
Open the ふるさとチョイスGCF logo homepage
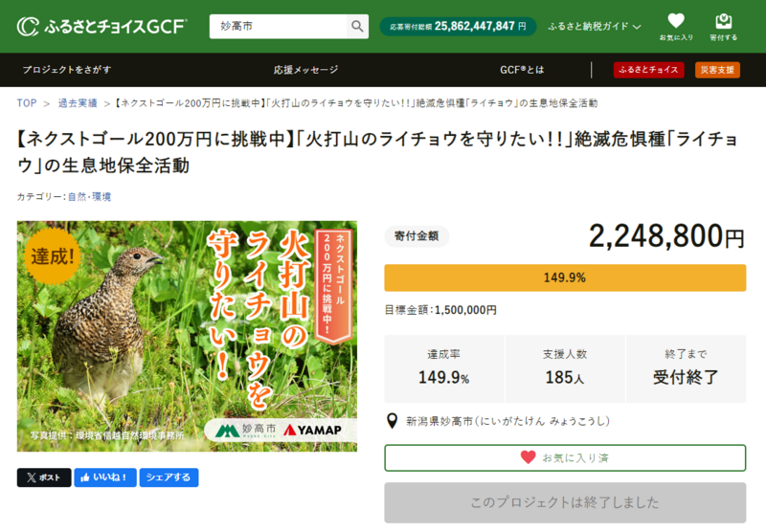pos(102,27)
